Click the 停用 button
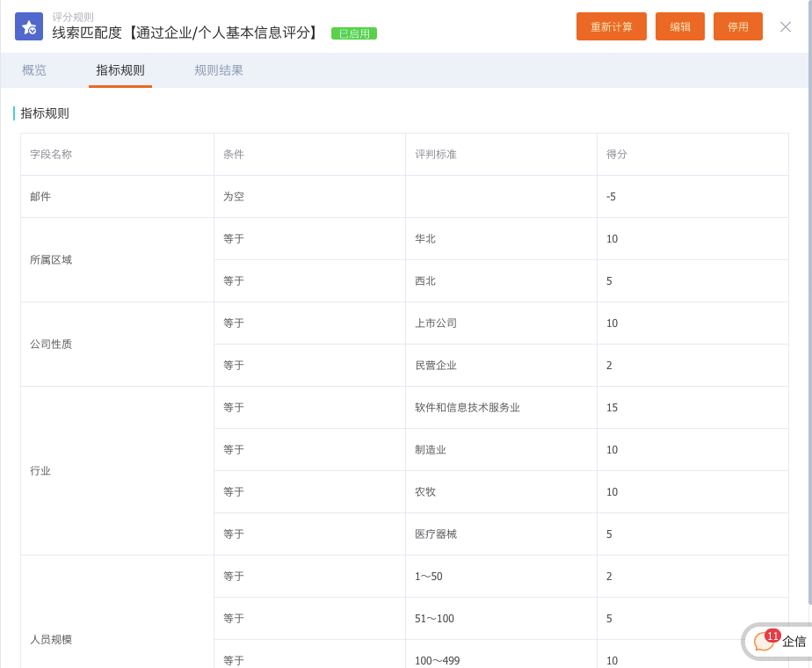This screenshot has width=812, height=668. 737,26
